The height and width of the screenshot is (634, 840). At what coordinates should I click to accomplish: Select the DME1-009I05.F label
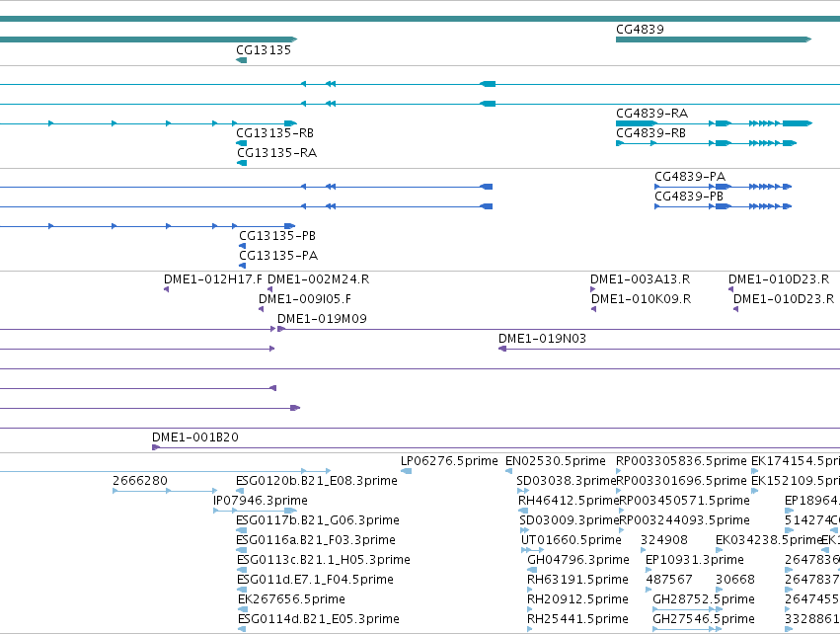click(305, 299)
